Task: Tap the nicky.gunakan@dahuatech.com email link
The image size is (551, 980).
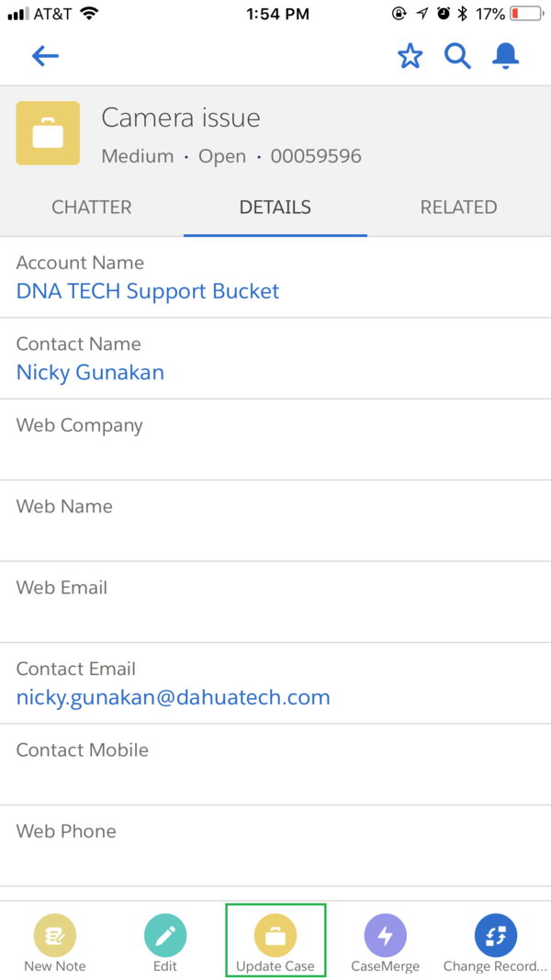Action: point(174,697)
